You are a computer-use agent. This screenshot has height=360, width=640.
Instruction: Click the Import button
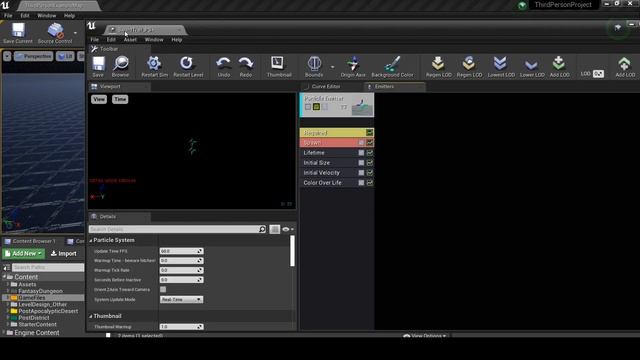[x=64, y=253]
